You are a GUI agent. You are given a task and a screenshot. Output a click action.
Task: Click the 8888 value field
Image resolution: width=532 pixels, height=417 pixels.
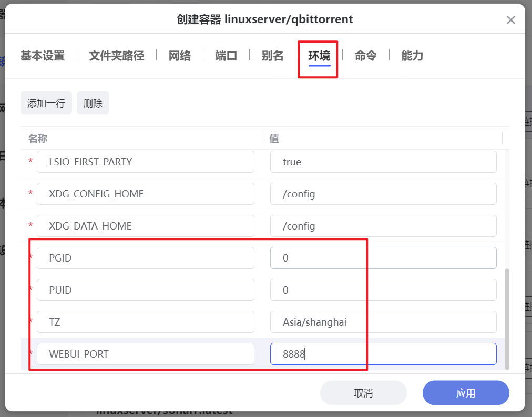(383, 354)
